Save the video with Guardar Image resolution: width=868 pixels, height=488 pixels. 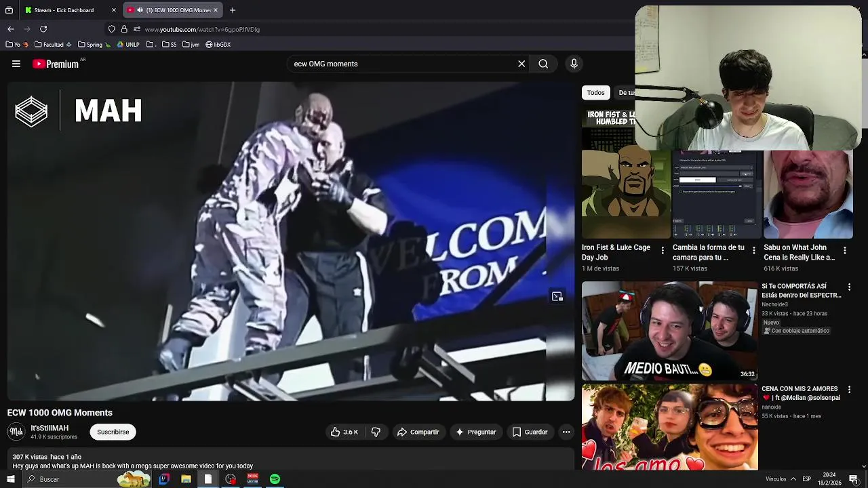530,432
